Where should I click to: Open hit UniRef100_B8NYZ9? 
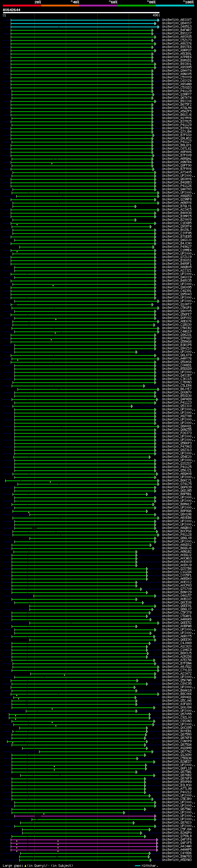(x=177, y=593)
